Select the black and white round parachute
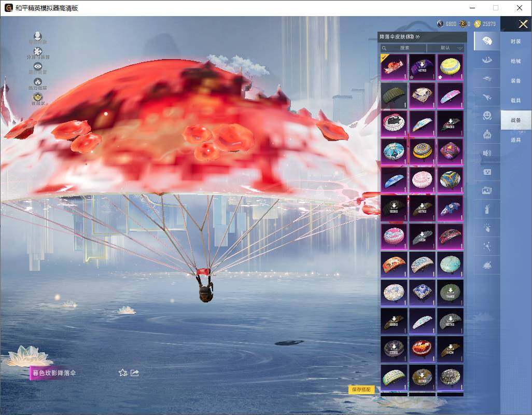This screenshot has height=415, width=532. [394, 123]
